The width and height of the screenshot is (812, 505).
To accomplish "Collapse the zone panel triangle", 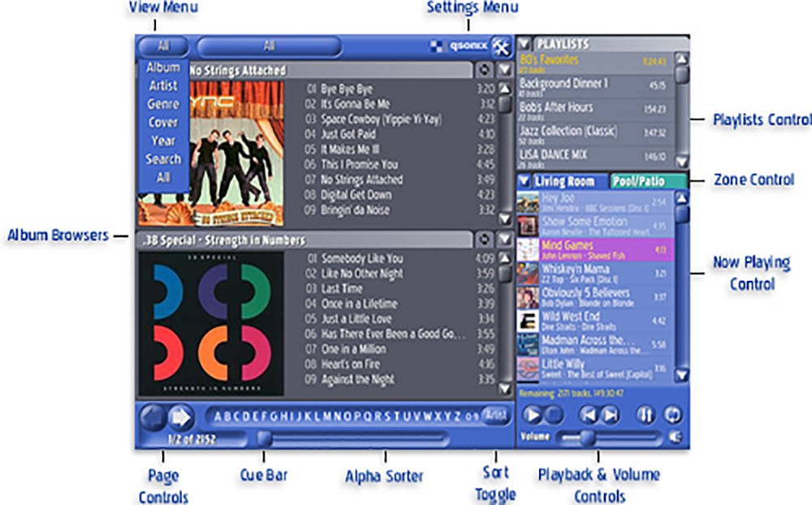I will coord(524,181).
